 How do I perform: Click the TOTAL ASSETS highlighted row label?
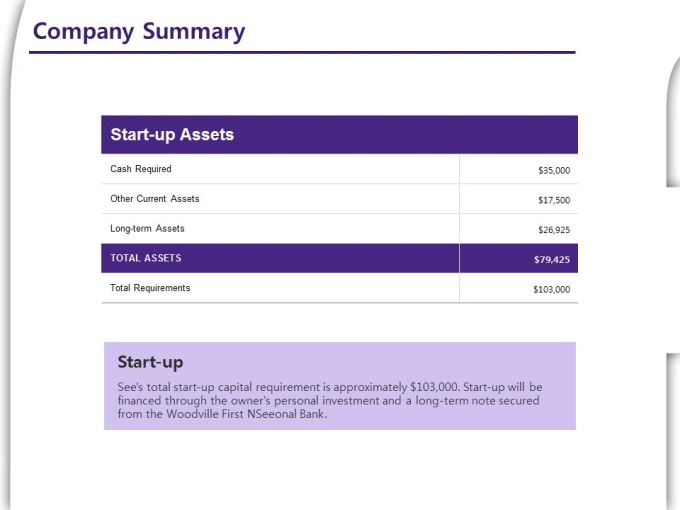(146, 258)
